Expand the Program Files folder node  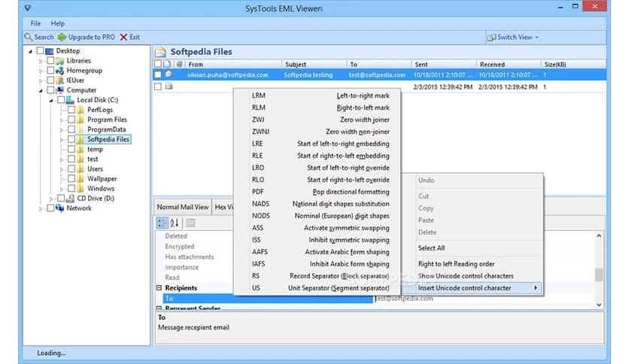62,120
